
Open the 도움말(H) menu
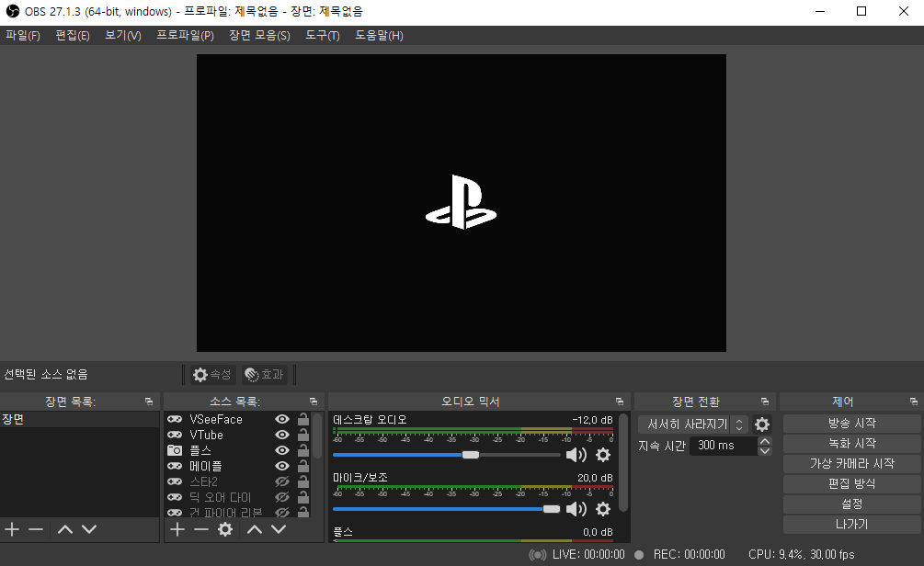pos(379,35)
